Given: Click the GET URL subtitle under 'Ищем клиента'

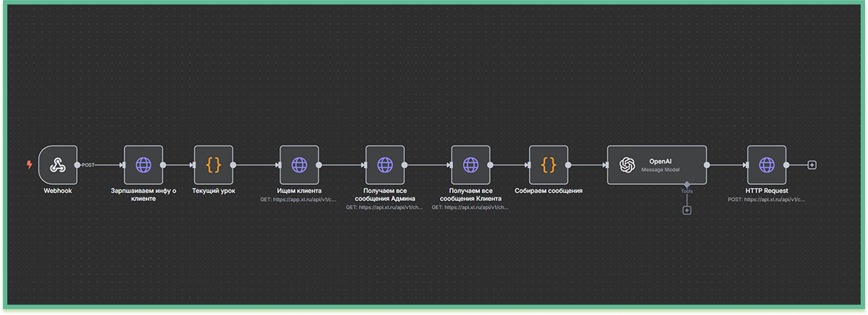Looking at the screenshot, I should coord(299,199).
